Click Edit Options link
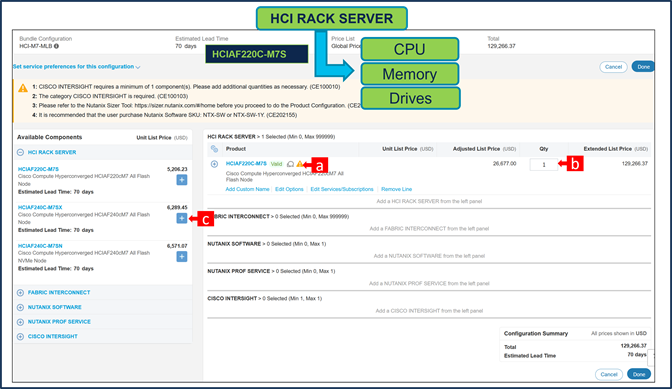 (x=289, y=189)
